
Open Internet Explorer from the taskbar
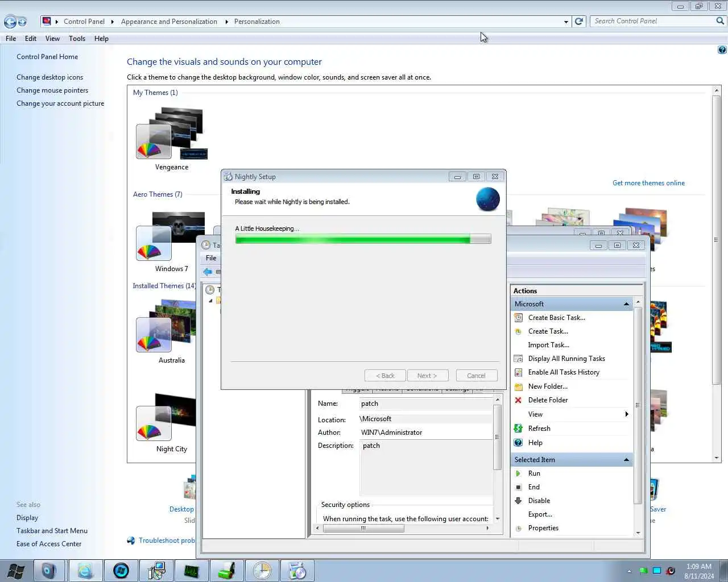(86, 571)
